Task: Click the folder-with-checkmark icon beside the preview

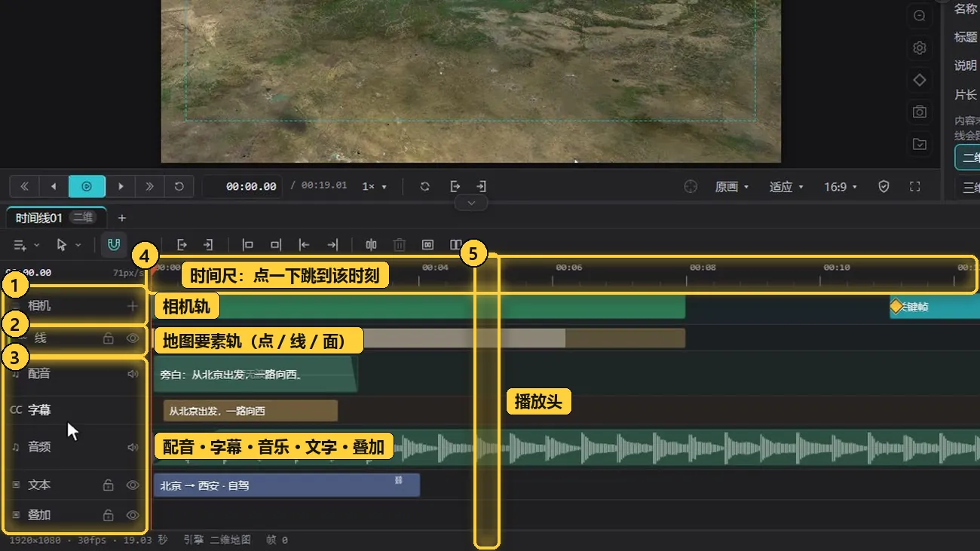Action: [x=920, y=144]
